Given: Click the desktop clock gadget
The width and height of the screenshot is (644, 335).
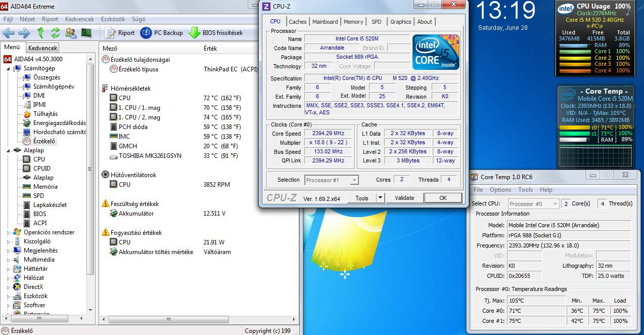Looking at the screenshot, I should coord(505,15).
